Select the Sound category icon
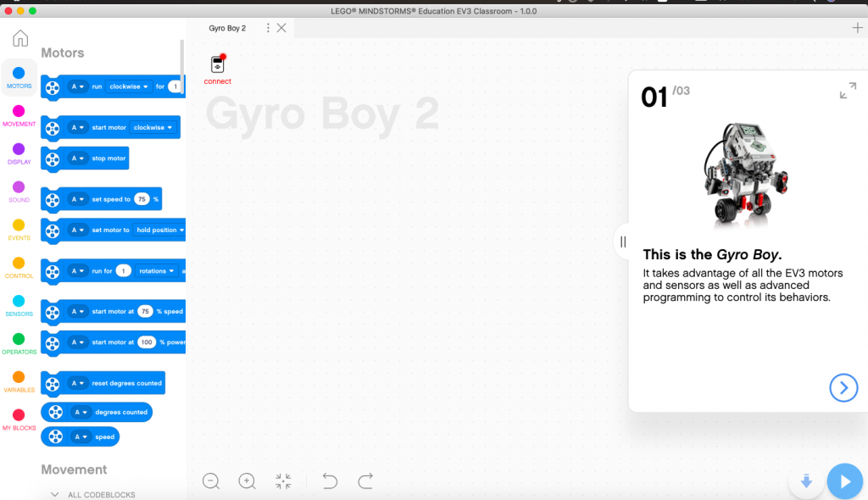The width and height of the screenshot is (868, 500). click(19, 187)
